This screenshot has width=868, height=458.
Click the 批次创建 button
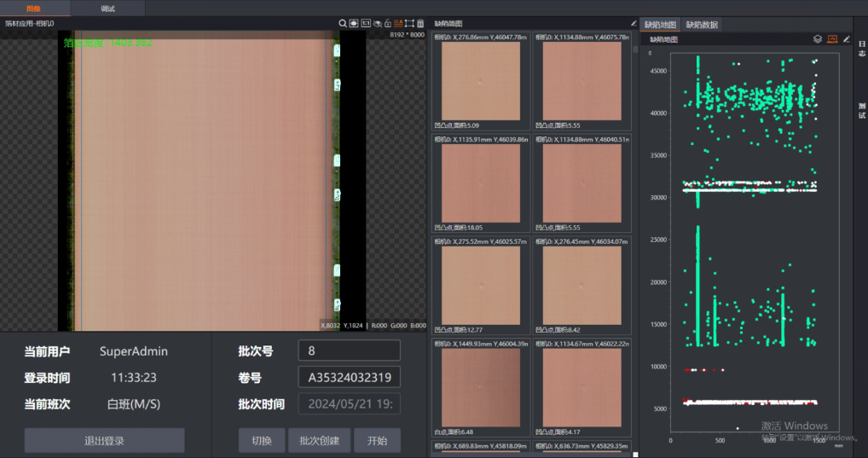[320, 440]
